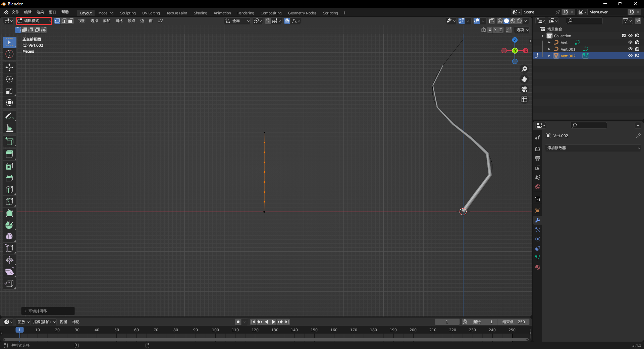Image resolution: width=644 pixels, height=349 pixels.
Task: Open the Physics properties tab
Action: (538, 239)
